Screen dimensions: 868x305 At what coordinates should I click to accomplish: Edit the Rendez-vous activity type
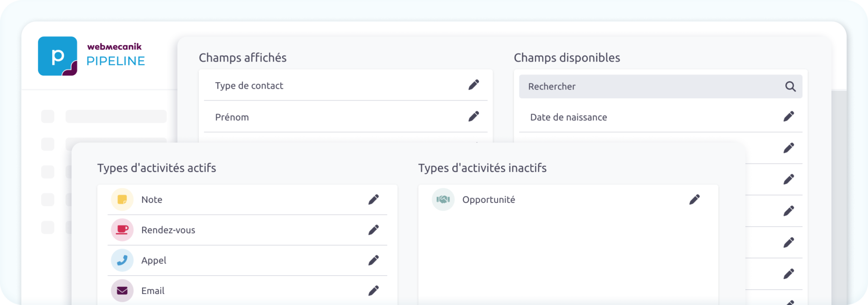click(373, 230)
